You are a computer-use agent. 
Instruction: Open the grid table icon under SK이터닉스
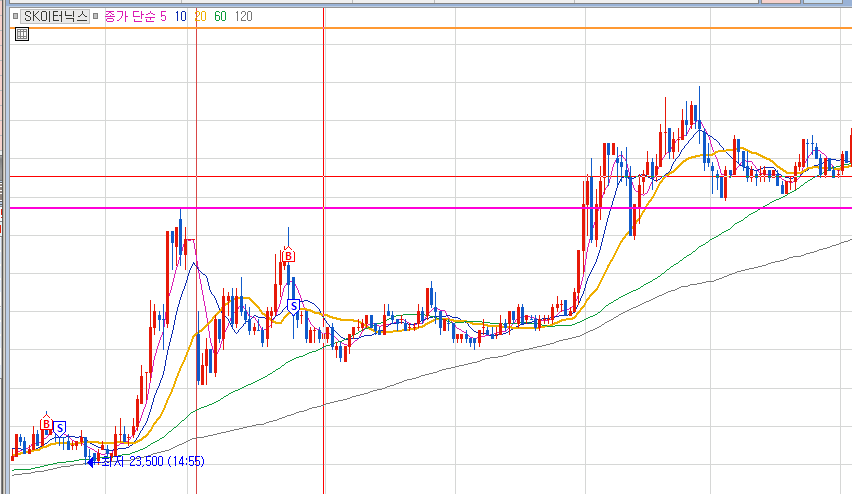(x=22, y=34)
